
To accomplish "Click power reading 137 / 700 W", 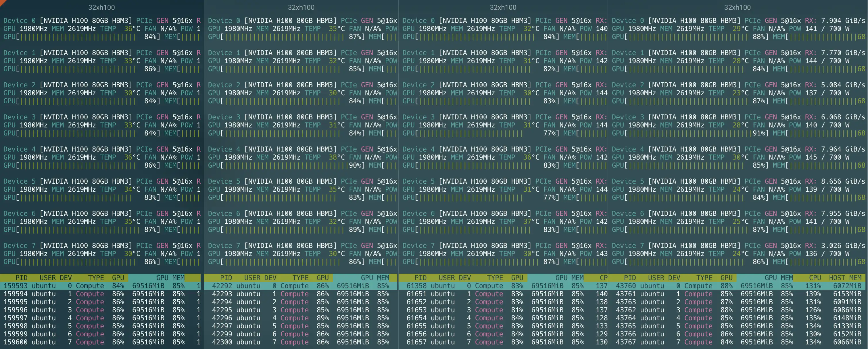I will click(x=827, y=93).
